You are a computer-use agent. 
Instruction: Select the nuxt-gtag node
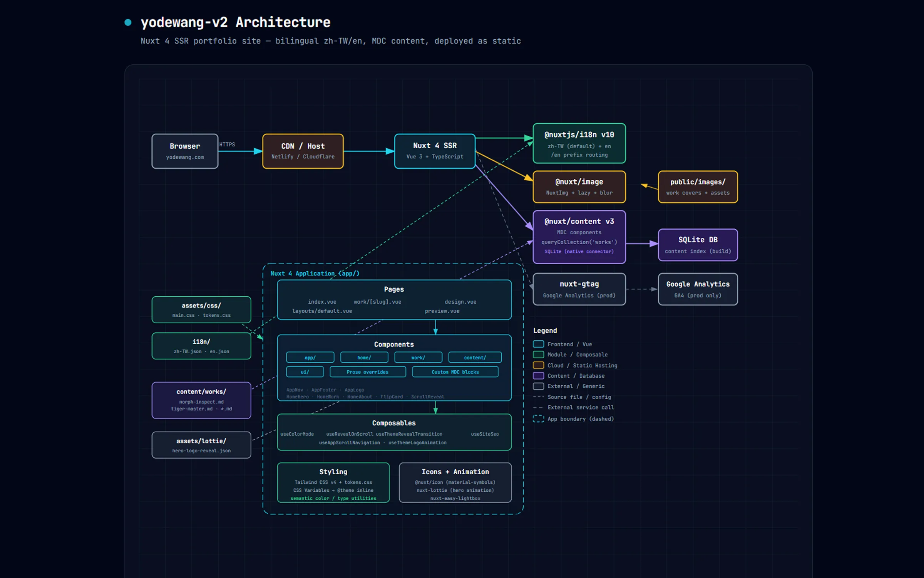pos(579,289)
